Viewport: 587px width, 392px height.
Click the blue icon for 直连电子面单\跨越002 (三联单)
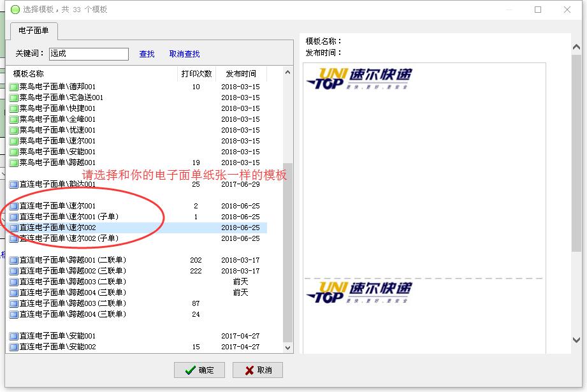14,271
